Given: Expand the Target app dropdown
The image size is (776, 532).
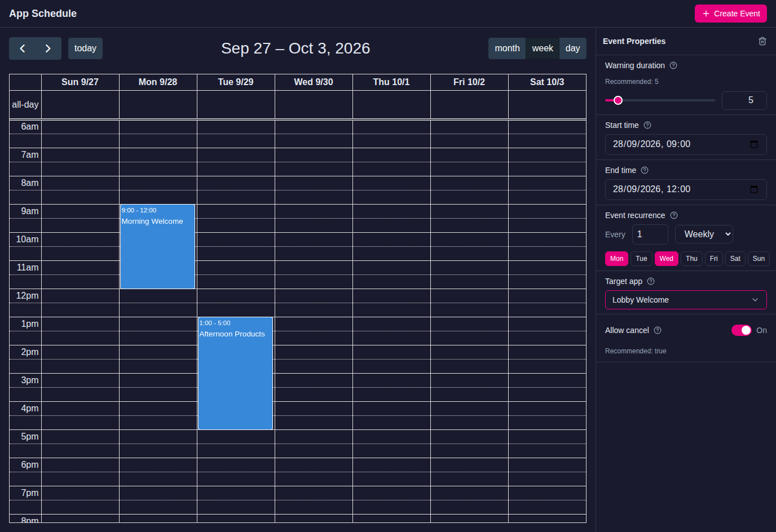Looking at the screenshot, I should point(686,300).
